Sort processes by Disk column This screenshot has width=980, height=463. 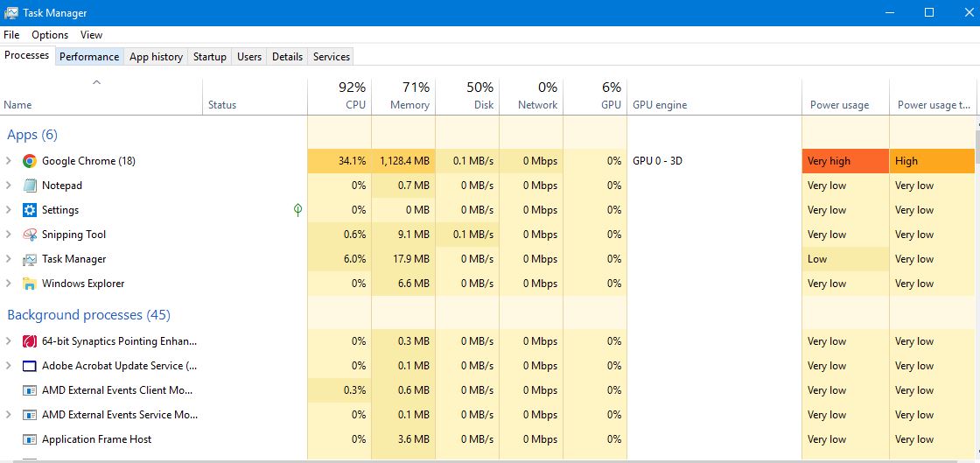tap(467, 95)
